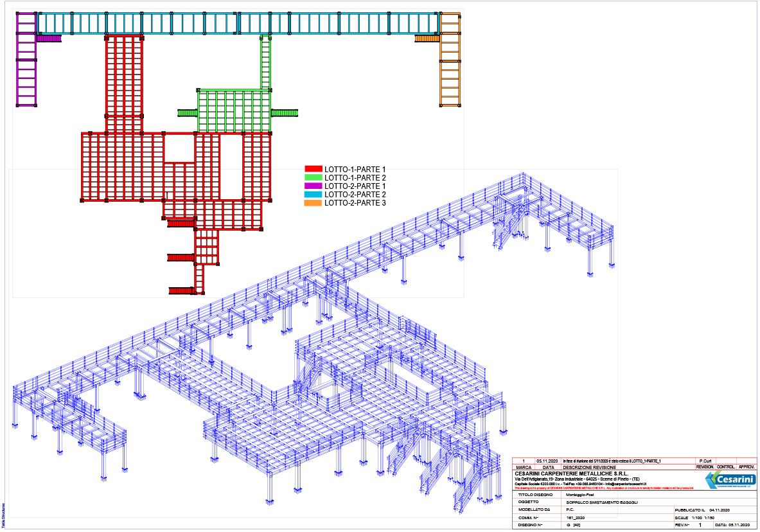Click the 'MODELLATO DA' label

(x=534, y=510)
